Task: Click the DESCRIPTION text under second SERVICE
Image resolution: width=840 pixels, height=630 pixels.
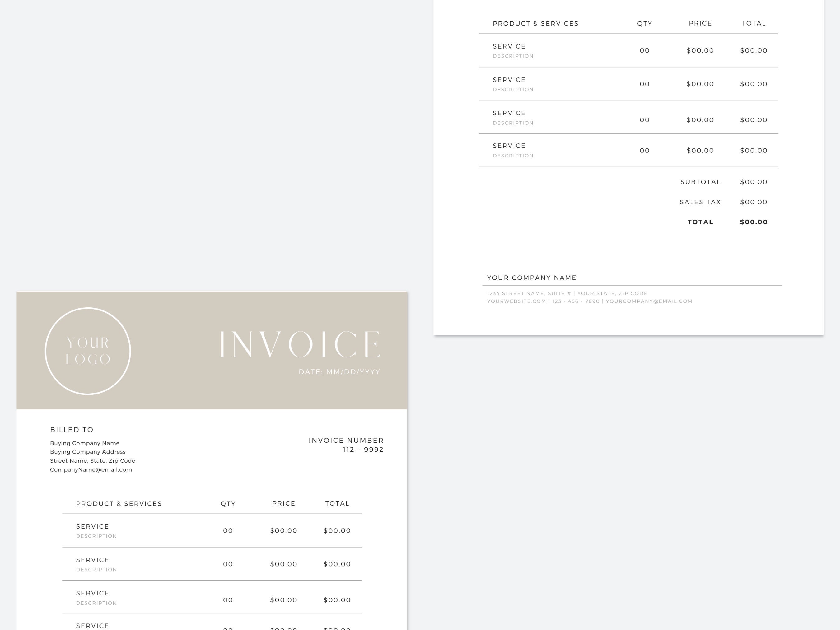Action: click(96, 570)
